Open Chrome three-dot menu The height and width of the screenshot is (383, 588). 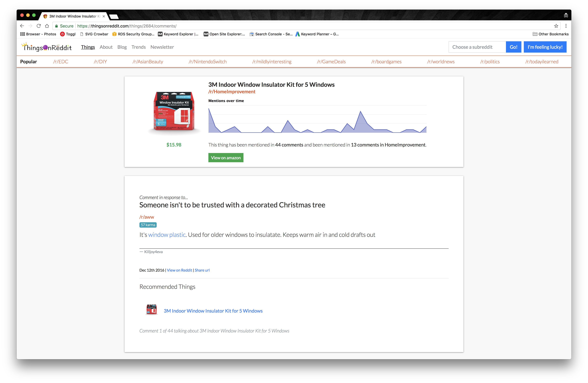point(566,26)
